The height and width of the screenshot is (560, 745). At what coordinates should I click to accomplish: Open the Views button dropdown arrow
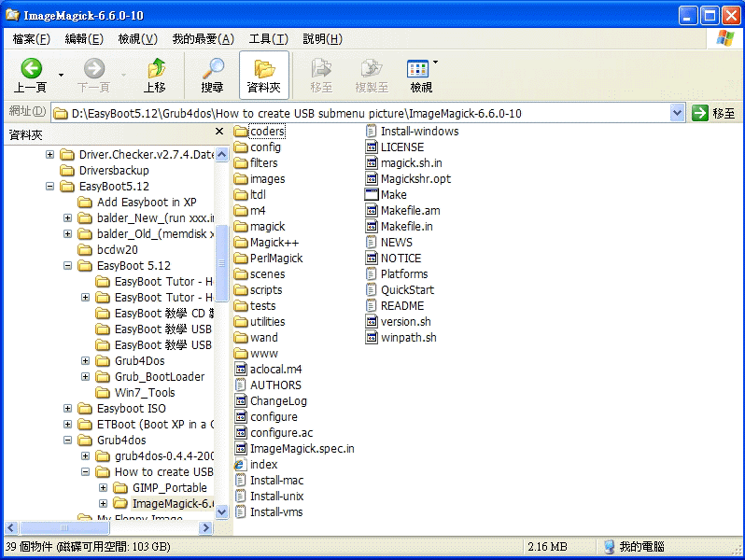435,63
